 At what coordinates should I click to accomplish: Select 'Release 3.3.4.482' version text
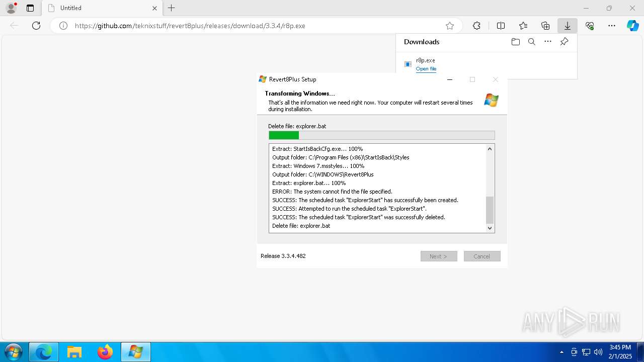click(283, 256)
